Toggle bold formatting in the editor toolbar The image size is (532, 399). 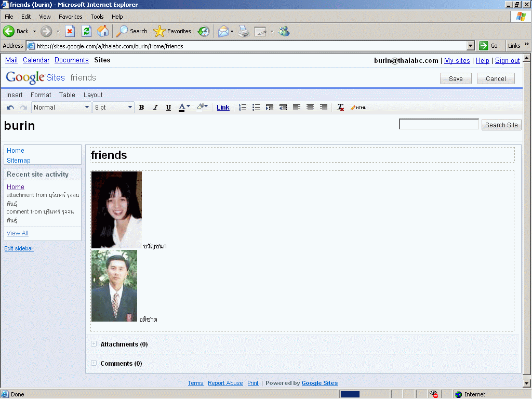tap(141, 108)
